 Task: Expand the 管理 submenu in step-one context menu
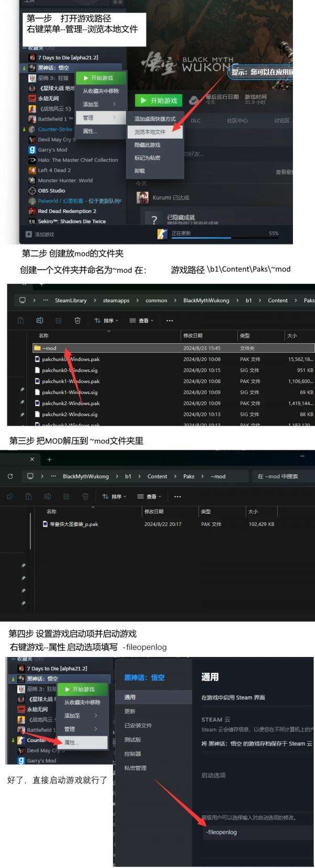click(x=100, y=118)
